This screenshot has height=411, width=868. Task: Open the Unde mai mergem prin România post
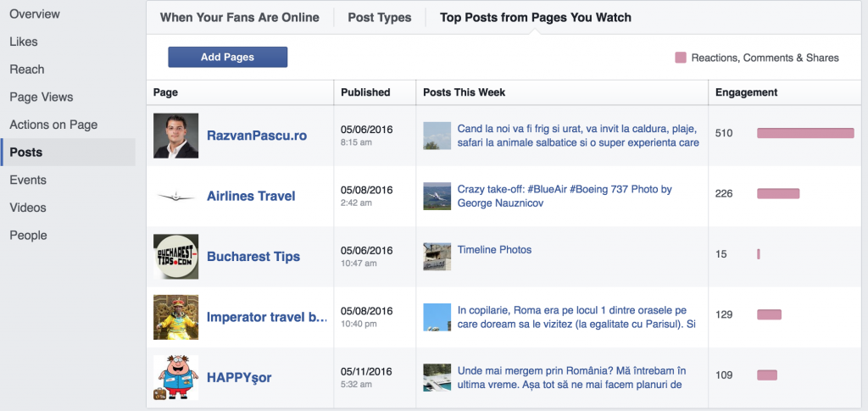pyautogui.click(x=572, y=377)
